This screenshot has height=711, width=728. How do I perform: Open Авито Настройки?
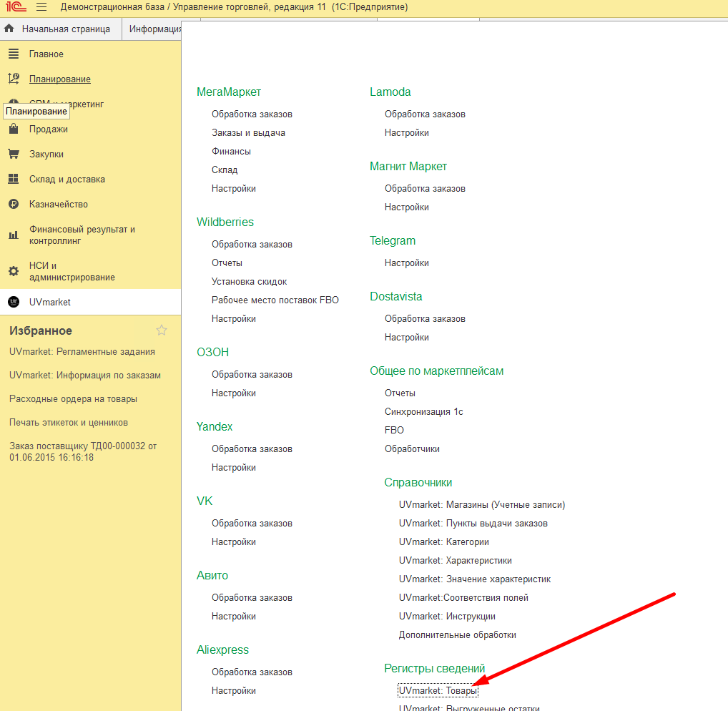(234, 616)
